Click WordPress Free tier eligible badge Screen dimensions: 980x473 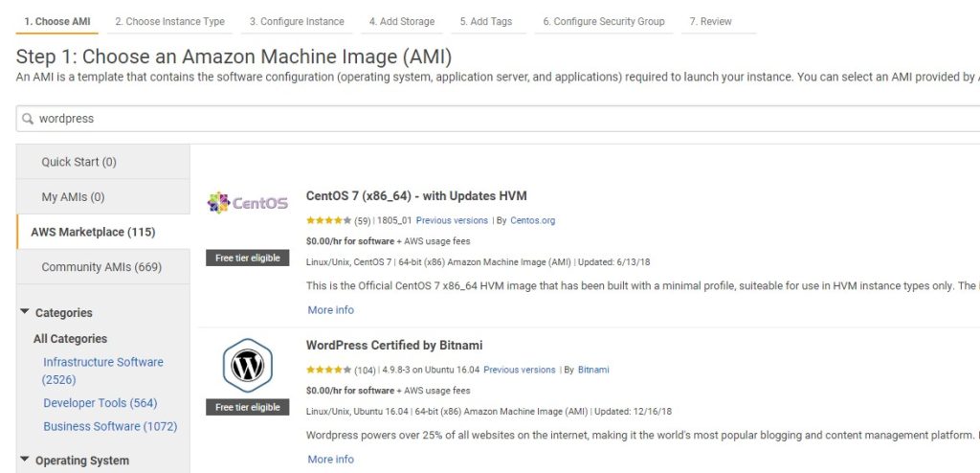pyautogui.click(x=248, y=407)
